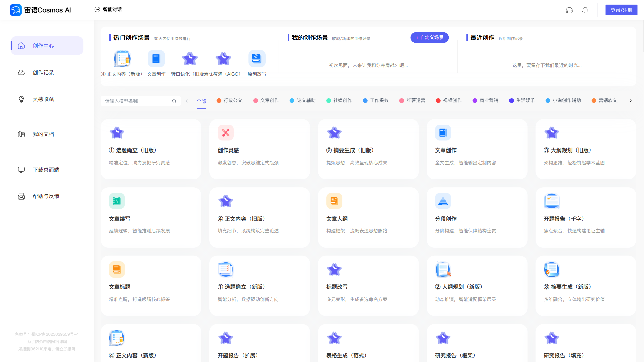
Task: Open the 原创改写 icon in hot scenes
Action: 257,59
